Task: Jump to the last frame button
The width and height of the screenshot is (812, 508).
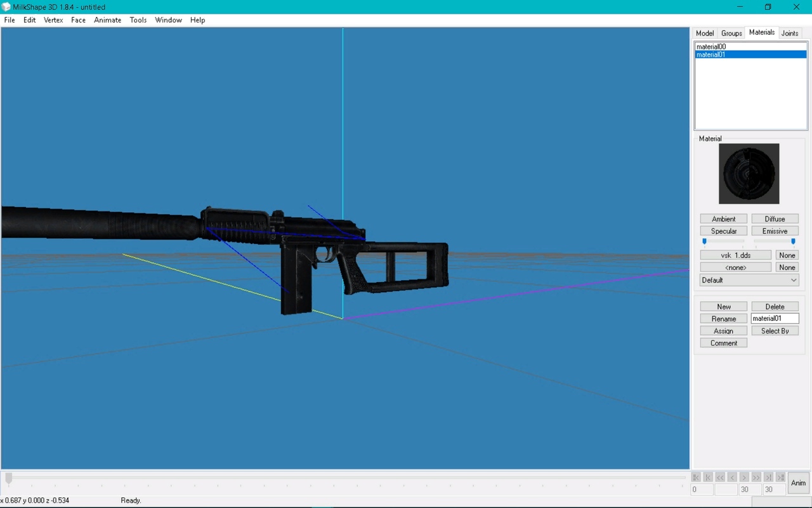Action: click(x=780, y=477)
